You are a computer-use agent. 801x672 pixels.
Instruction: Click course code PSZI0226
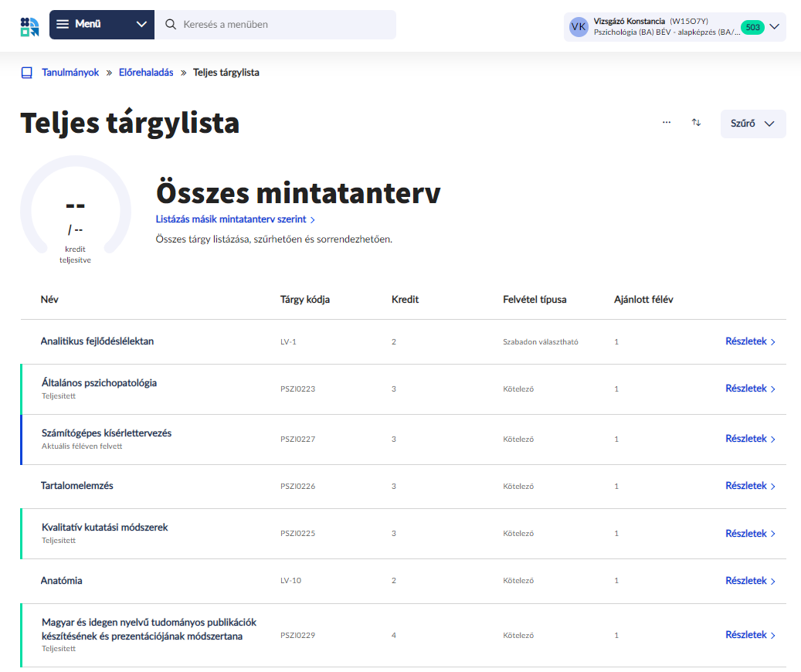tap(298, 486)
